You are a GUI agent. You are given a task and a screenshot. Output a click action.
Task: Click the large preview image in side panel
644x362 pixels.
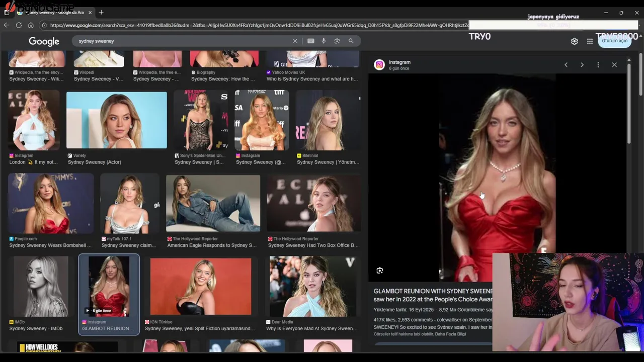pyautogui.click(x=498, y=178)
